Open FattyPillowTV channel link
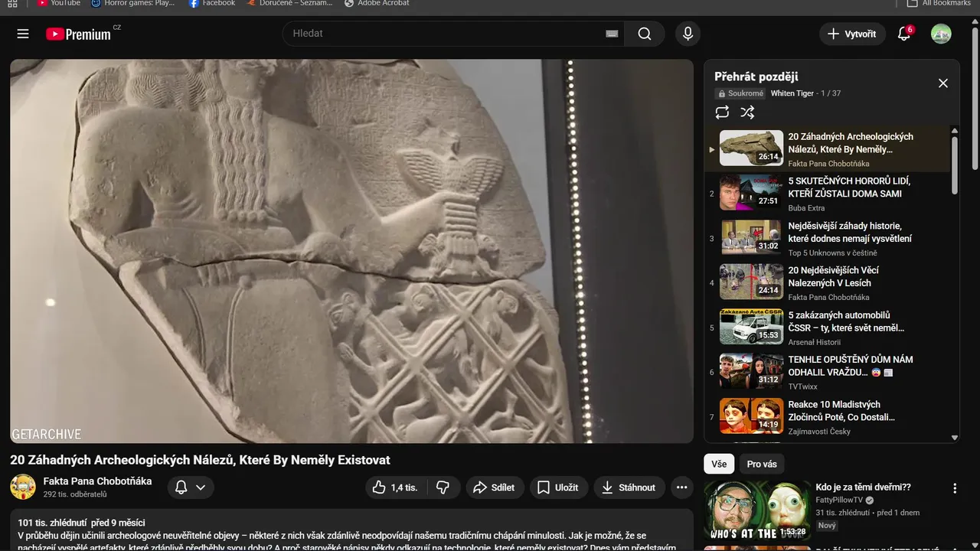 [839, 500]
